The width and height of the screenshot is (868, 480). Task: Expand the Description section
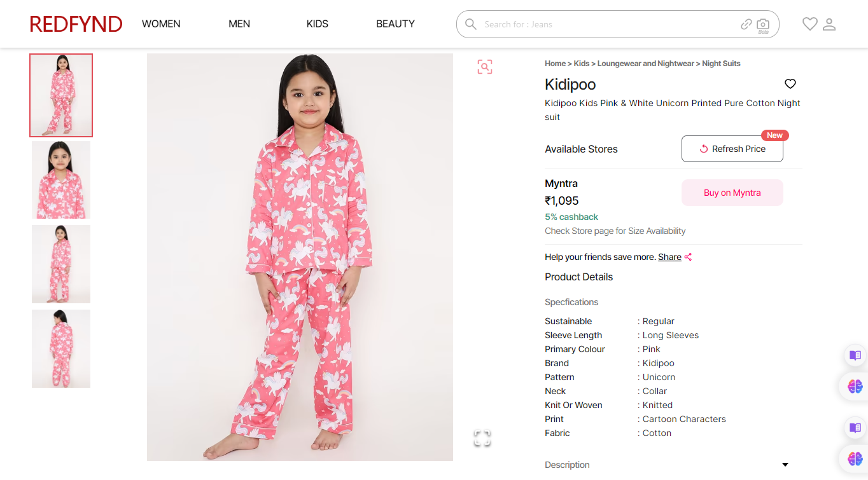point(785,465)
